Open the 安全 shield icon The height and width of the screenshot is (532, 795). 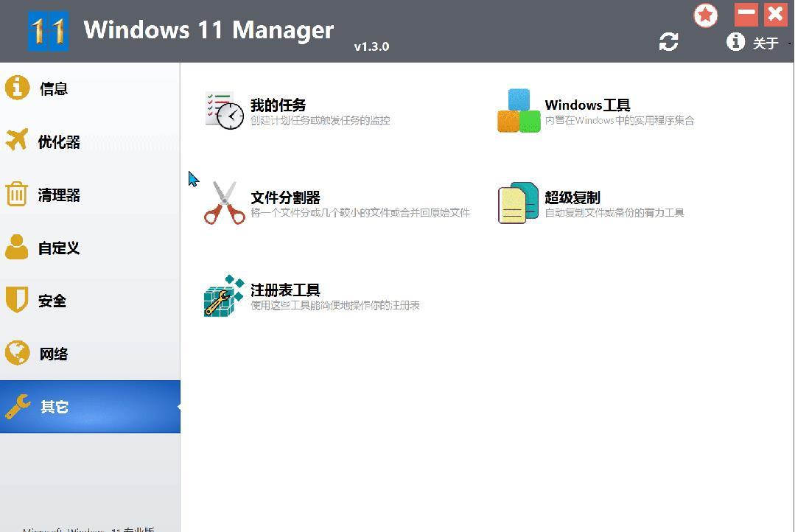16,300
